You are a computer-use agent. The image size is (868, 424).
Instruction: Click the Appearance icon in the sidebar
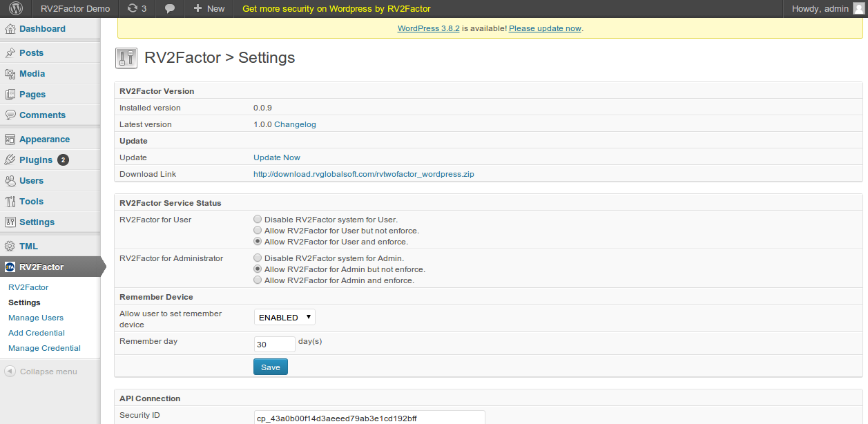click(10, 139)
